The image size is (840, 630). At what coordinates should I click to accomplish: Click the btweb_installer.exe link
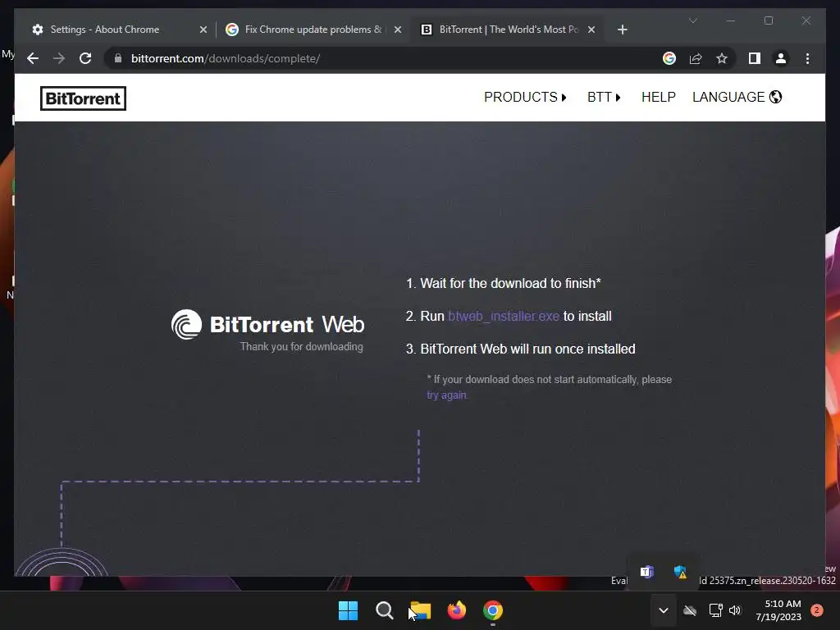tap(504, 316)
